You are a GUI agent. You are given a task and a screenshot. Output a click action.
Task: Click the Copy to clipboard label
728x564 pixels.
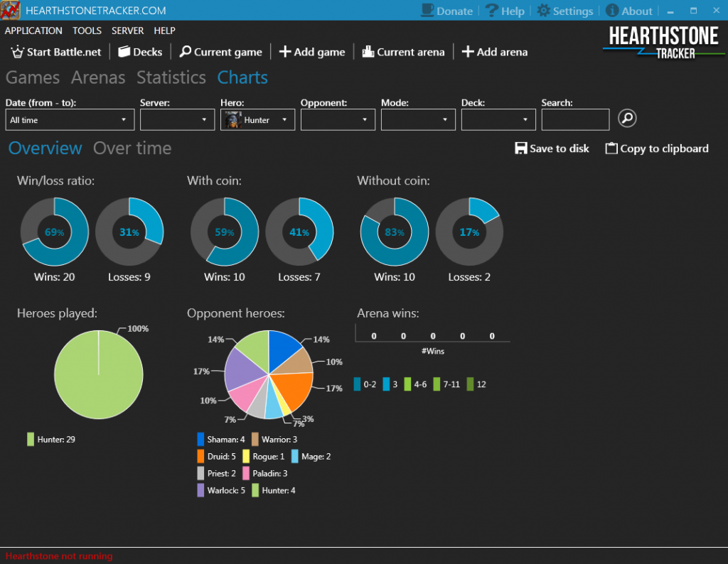(x=665, y=148)
